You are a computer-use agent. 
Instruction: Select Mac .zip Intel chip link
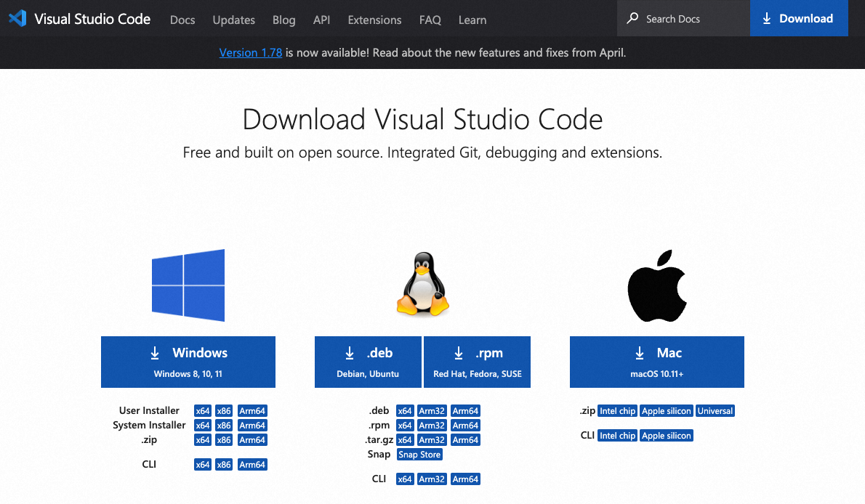point(617,411)
